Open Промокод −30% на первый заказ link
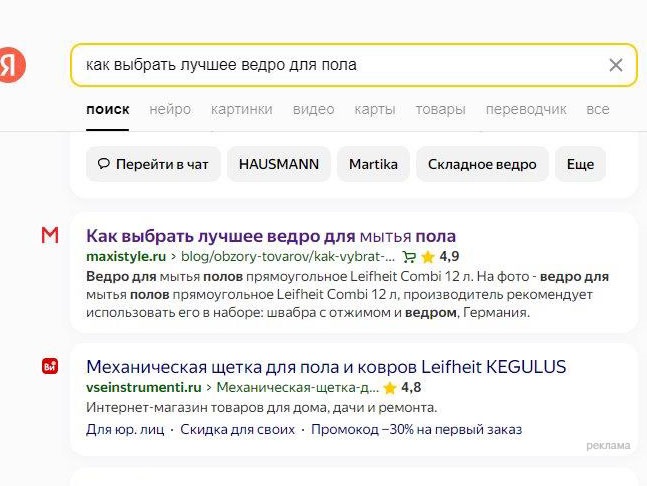 (x=416, y=429)
